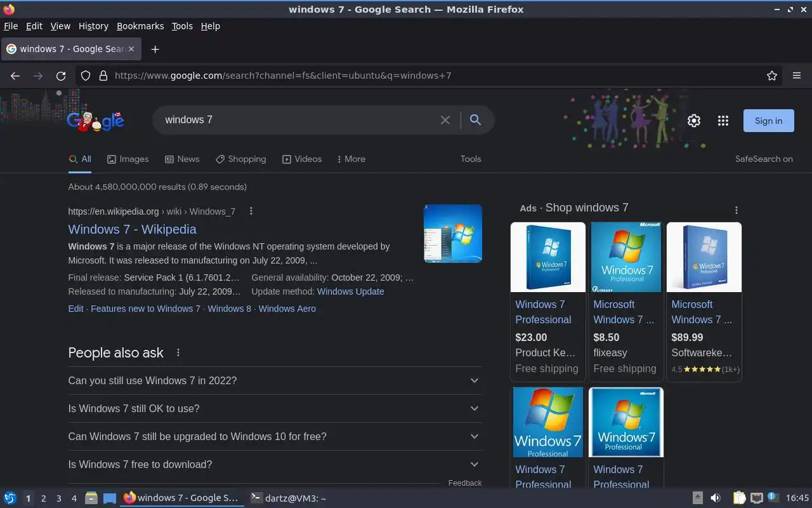Open options for Shop windows 7 ads
The image size is (812, 508).
pos(736,210)
